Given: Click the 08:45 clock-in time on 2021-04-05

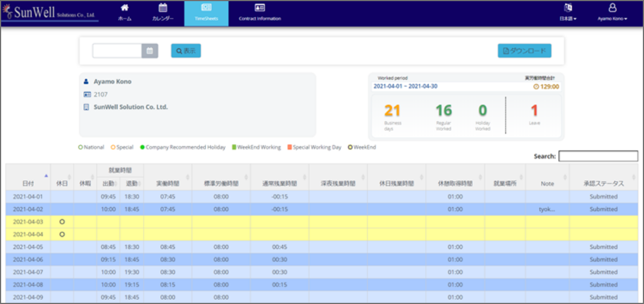Looking at the screenshot, I should point(108,247).
